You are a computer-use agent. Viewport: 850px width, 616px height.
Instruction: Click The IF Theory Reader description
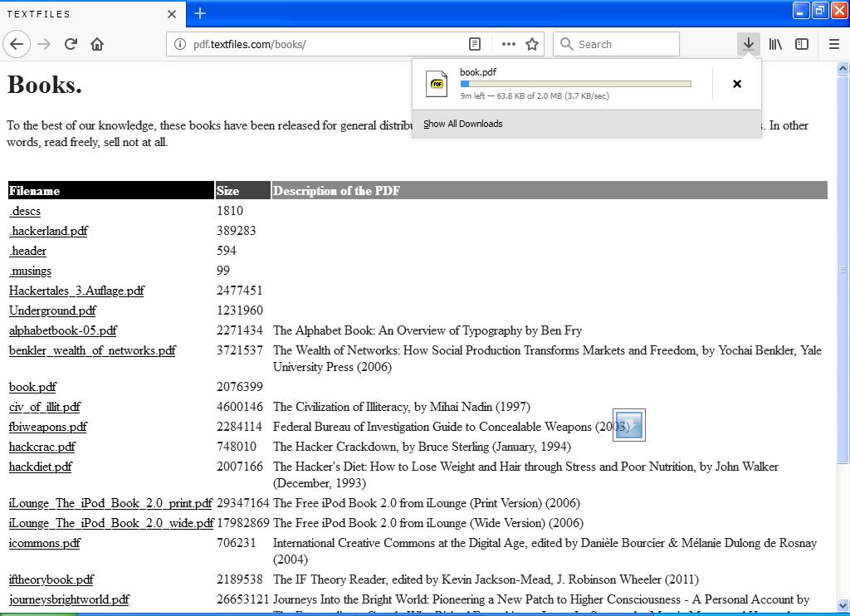click(486, 579)
